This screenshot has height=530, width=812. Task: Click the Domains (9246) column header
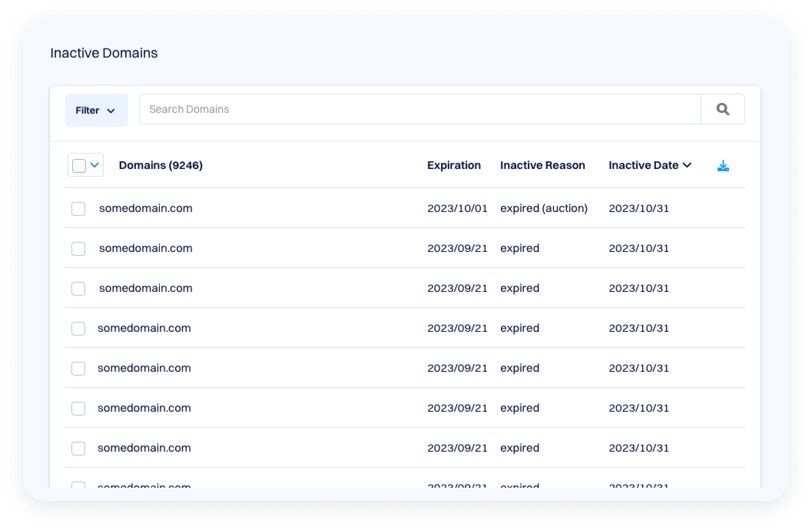coord(161,165)
